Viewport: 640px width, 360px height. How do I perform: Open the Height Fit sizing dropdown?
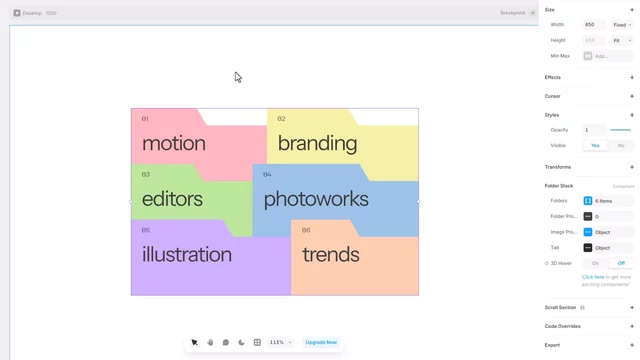pyautogui.click(x=622, y=40)
